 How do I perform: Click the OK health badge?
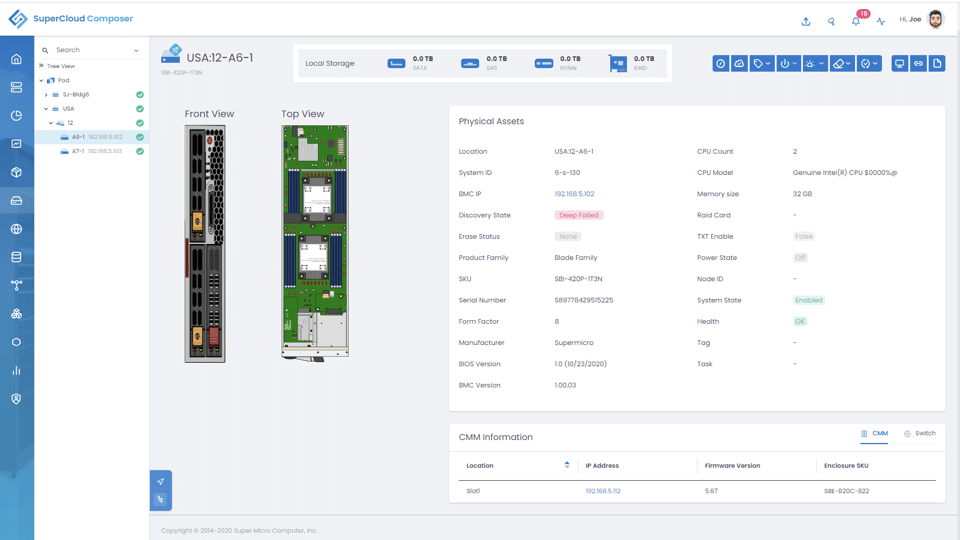coord(800,321)
